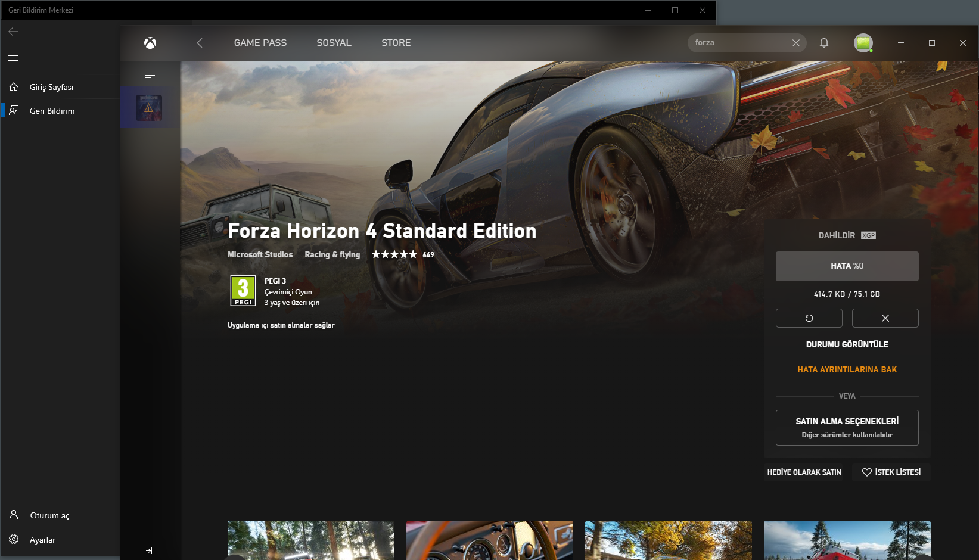Add to İSTEK LİSTESİ with heart icon
Image resolution: width=979 pixels, height=560 pixels.
(891, 472)
